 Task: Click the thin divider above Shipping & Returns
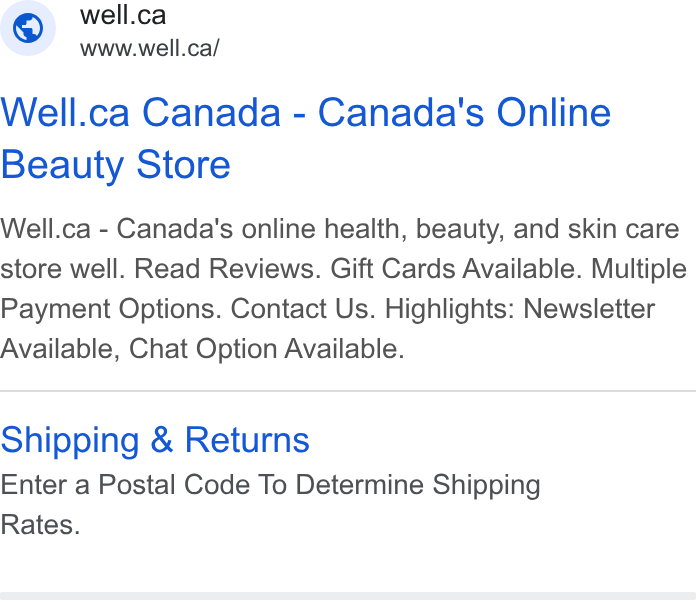(x=348, y=391)
